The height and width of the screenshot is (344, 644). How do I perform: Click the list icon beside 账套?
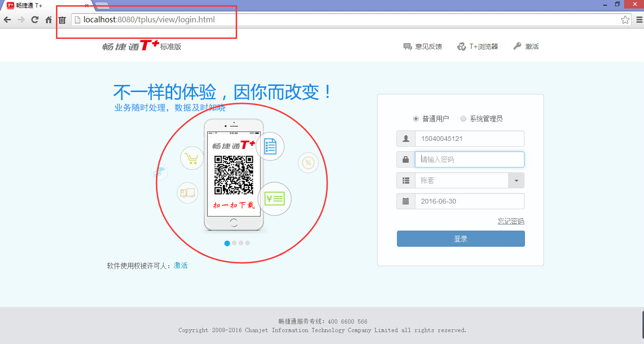[406, 180]
